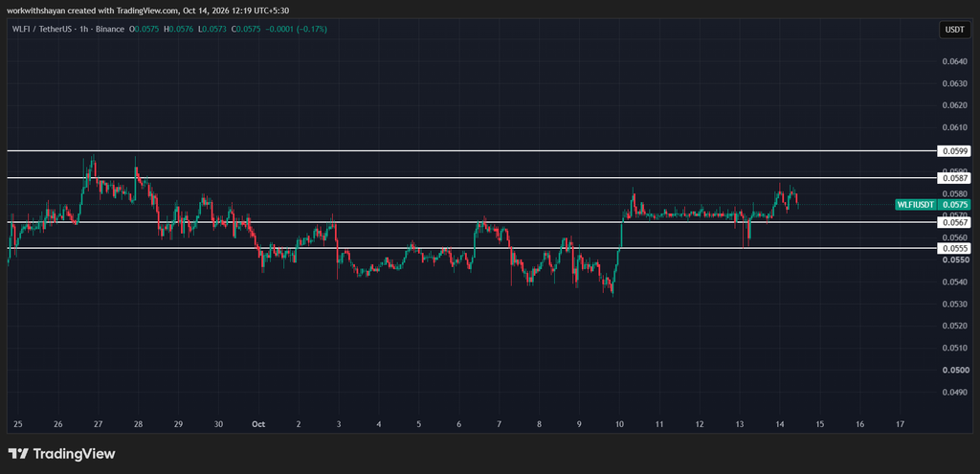Select the 0.0587 horizontal line label

click(954, 178)
